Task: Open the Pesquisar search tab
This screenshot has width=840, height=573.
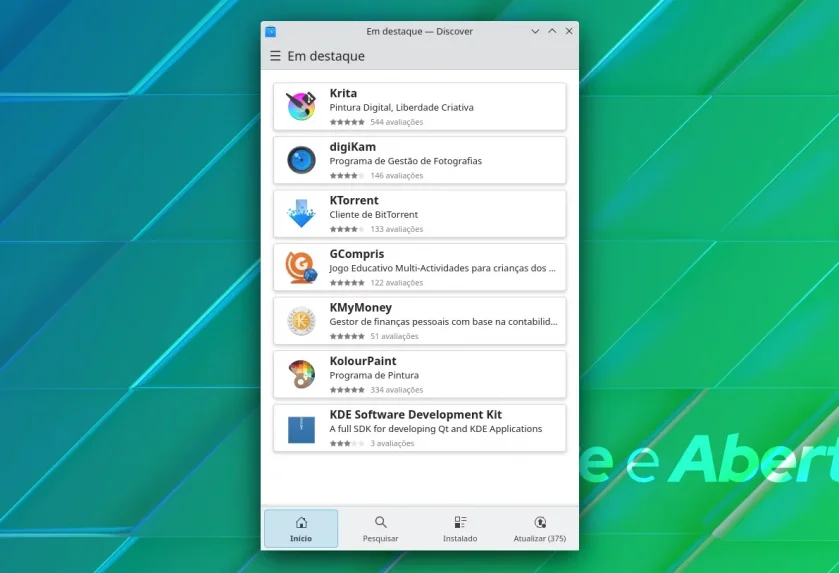Action: (x=380, y=529)
